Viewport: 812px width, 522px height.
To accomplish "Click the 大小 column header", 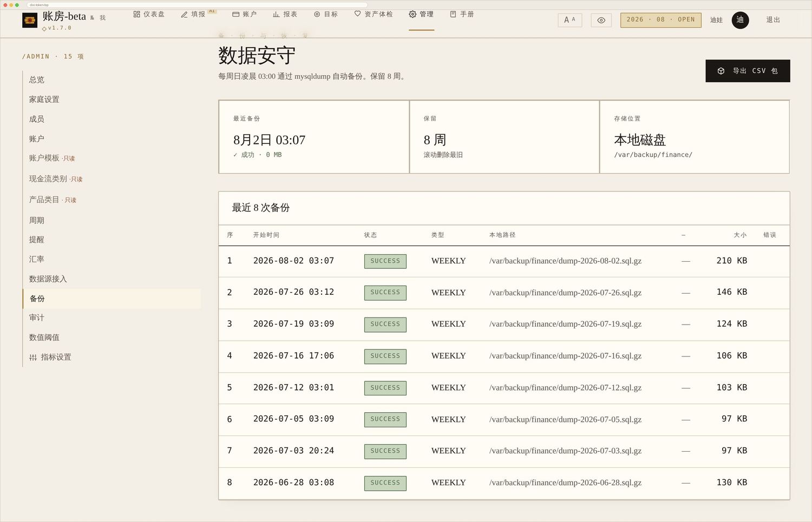I will pos(740,235).
